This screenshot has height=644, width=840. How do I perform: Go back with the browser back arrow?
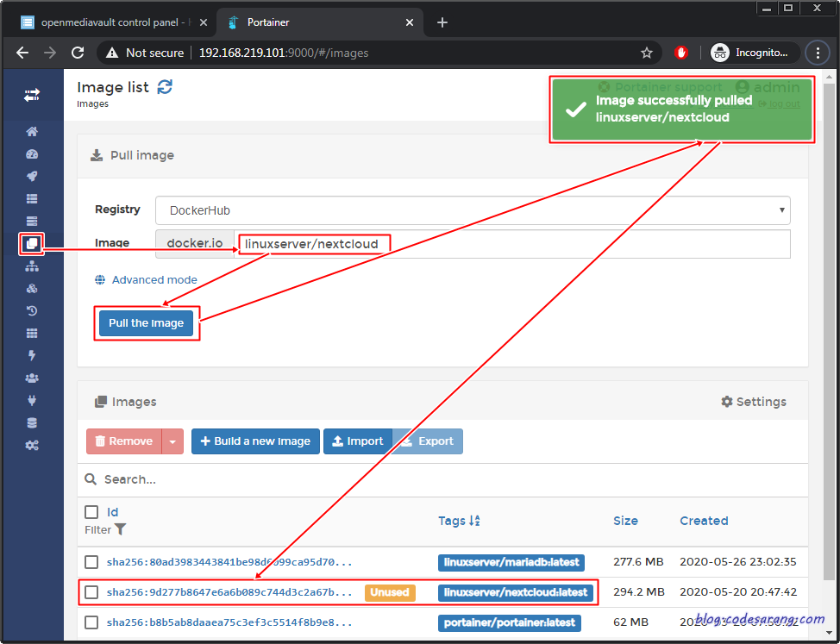click(22, 53)
